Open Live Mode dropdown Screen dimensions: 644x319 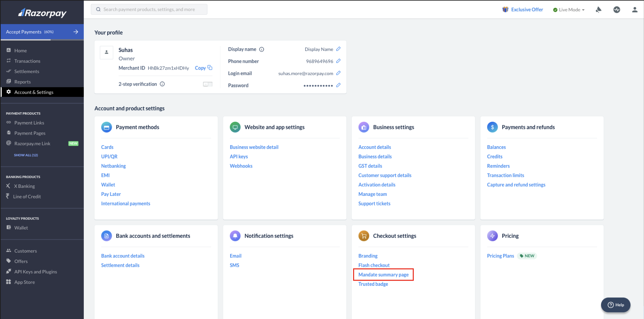point(569,10)
